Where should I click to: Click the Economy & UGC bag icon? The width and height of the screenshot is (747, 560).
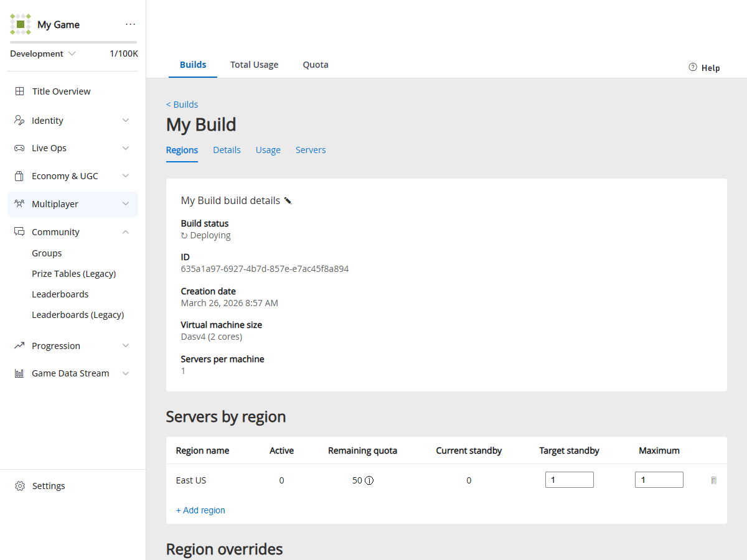19,176
